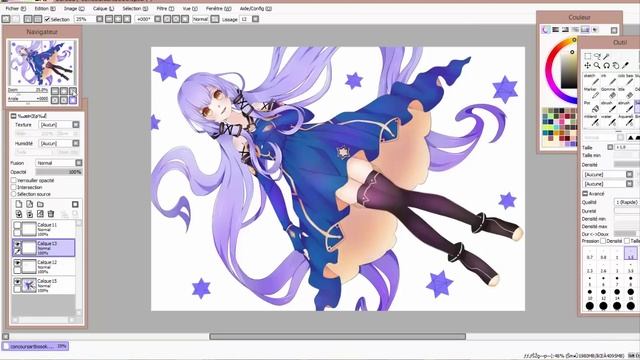Choose the ink brush
The image size is (640, 360).
(609, 80)
